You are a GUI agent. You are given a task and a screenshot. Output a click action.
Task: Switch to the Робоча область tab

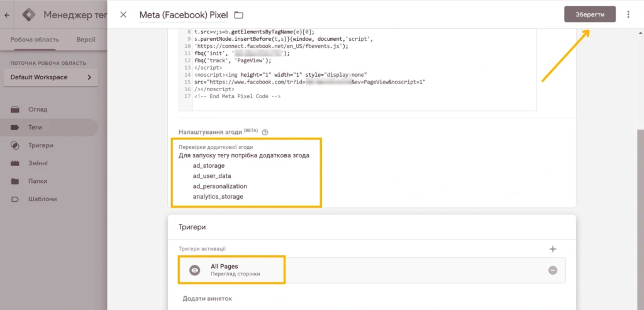(35, 40)
